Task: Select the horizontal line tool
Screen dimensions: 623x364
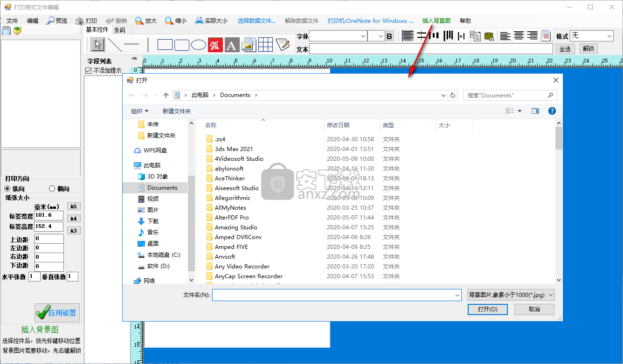Action: (132, 45)
